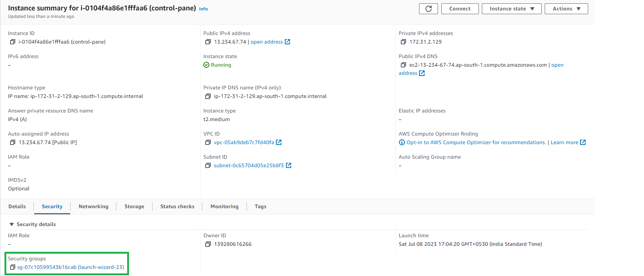The image size is (644, 276).
Task: Copy the Owner ID number
Action: pyautogui.click(x=208, y=244)
